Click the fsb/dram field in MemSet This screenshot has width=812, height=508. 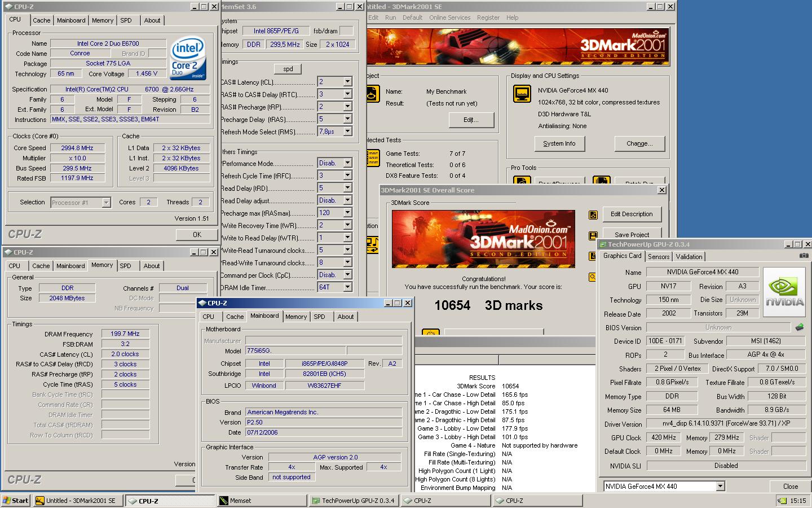[346, 30]
